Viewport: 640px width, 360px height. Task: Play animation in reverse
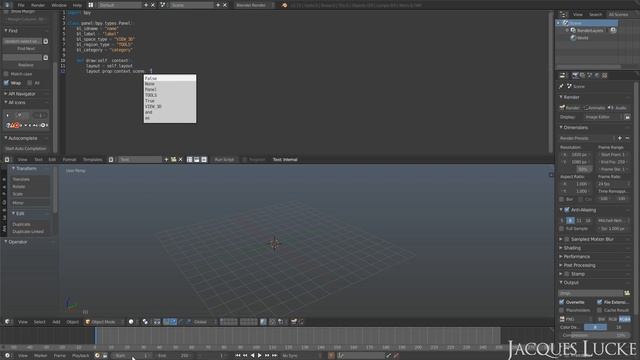(252, 356)
